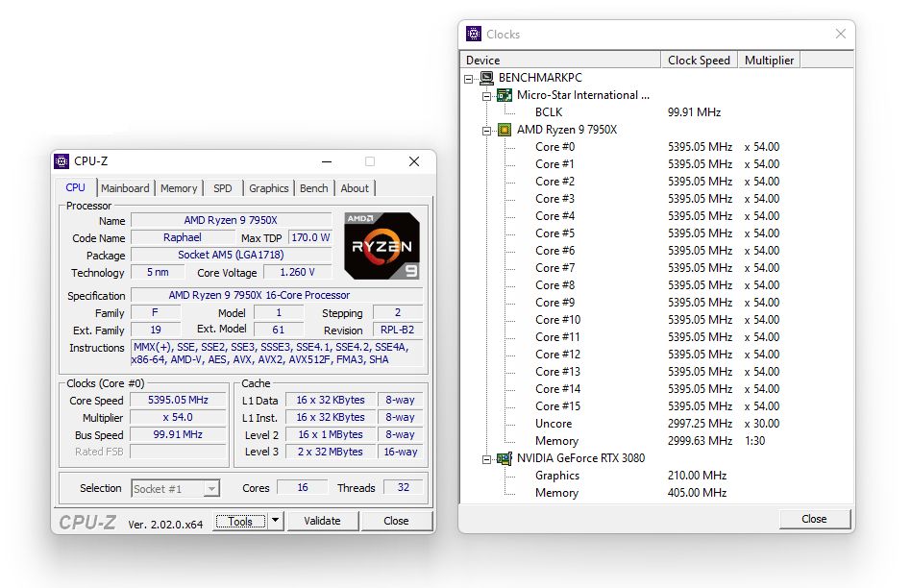Click the Level 3 cache value 2 x 32 MBytes
The height and width of the screenshot is (588, 911).
click(330, 452)
